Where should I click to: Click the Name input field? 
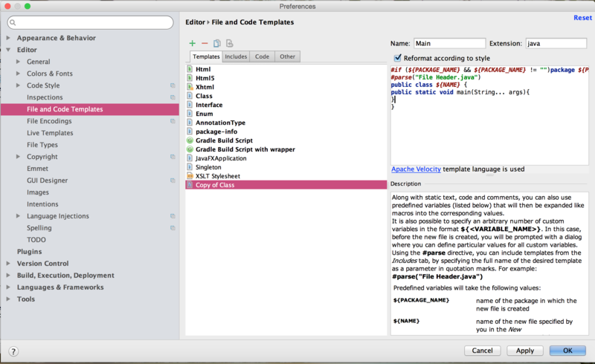coord(449,43)
